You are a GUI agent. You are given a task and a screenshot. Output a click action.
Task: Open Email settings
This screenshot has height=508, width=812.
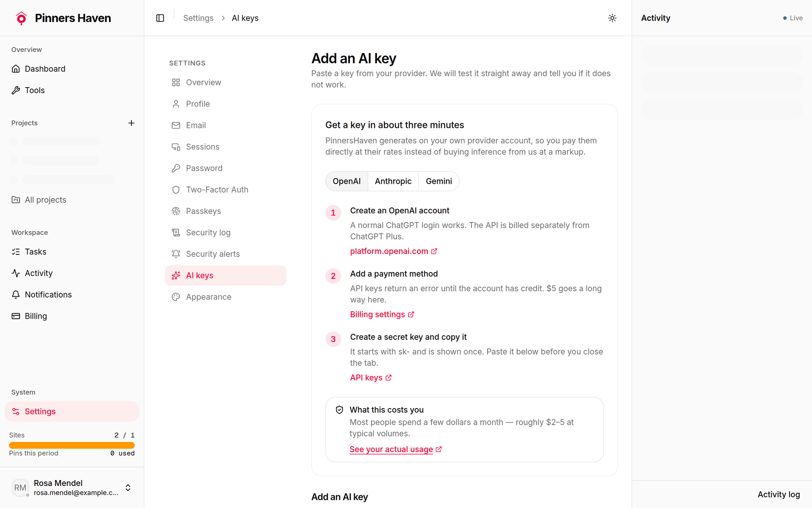(225, 125)
